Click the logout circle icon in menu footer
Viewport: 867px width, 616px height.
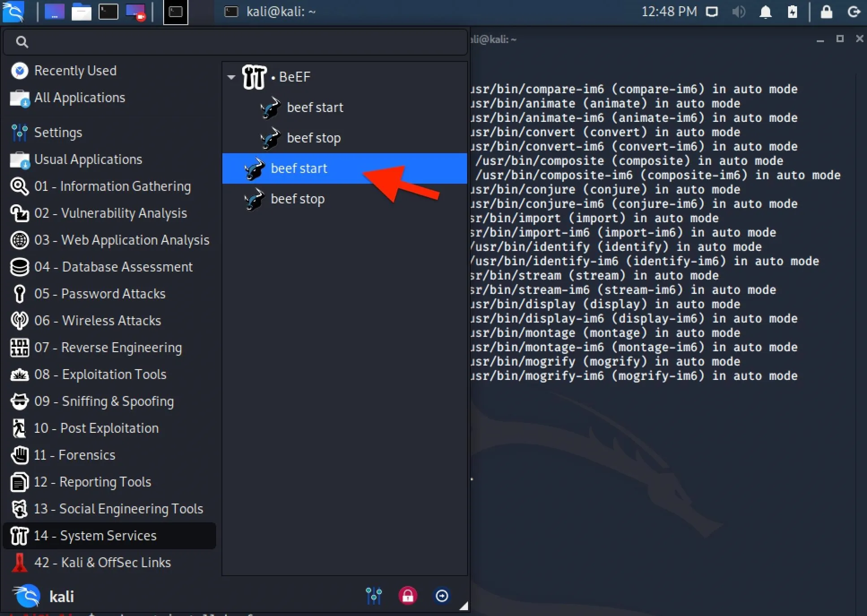point(442,596)
